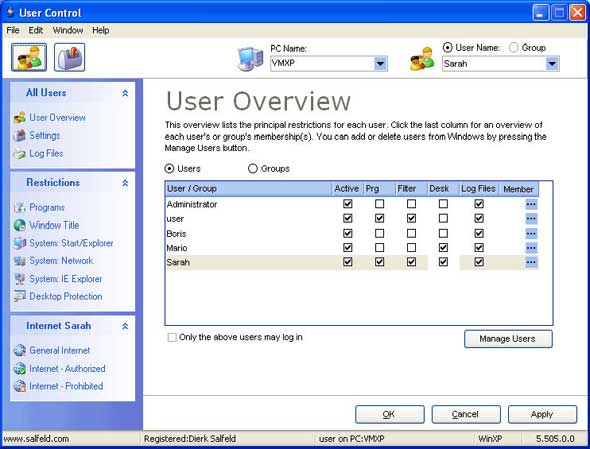
Task: Open membership details for user row
Action: [531, 219]
